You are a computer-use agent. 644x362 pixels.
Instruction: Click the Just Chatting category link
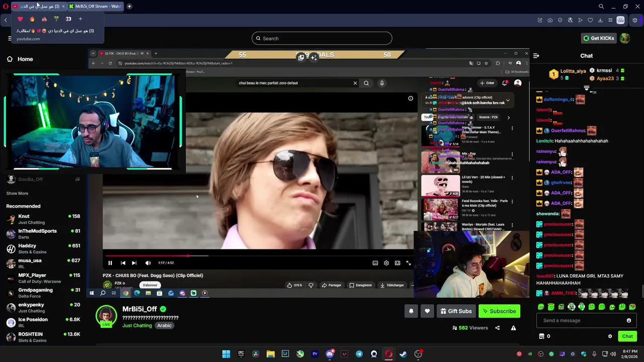[x=137, y=325]
